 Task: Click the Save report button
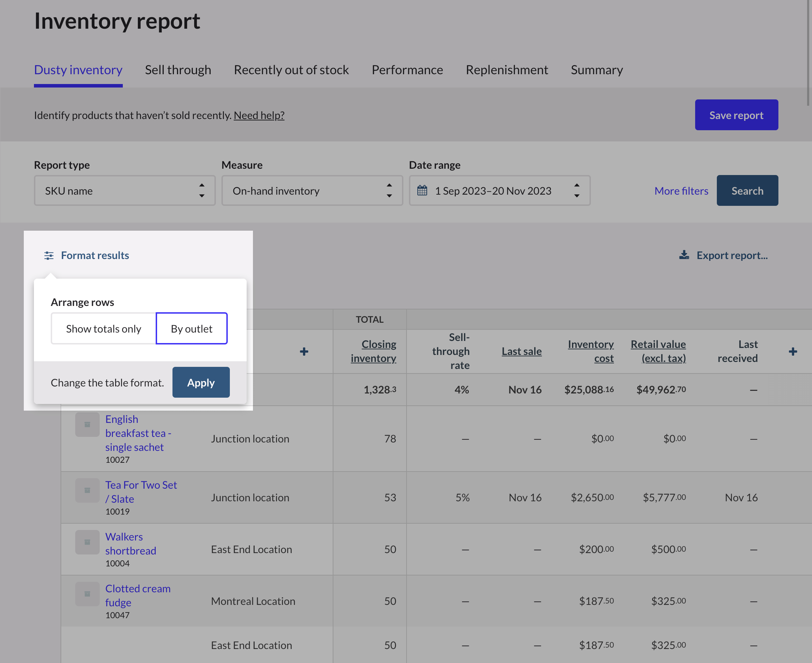(x=736, y=115)
